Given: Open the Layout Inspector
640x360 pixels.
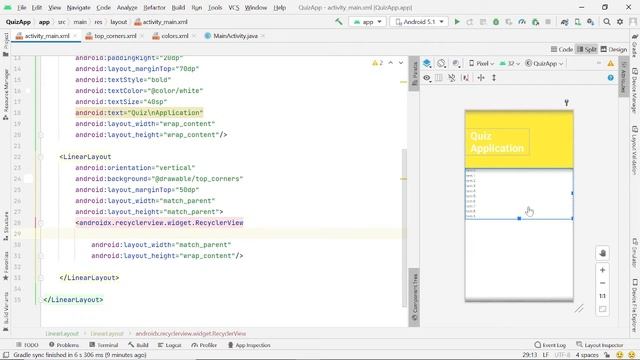Looking at the screenshot, I should pyautogui.click(x=600, y=345).
